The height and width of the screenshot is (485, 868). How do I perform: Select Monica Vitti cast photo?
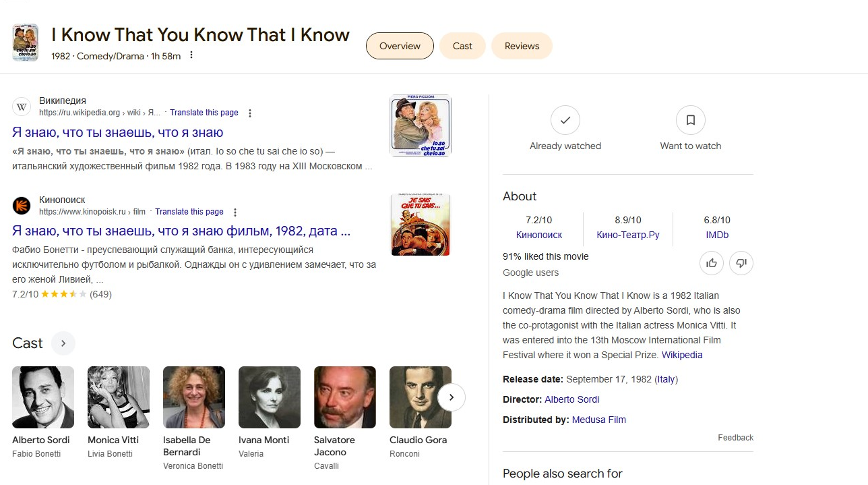tap(119, 397)
